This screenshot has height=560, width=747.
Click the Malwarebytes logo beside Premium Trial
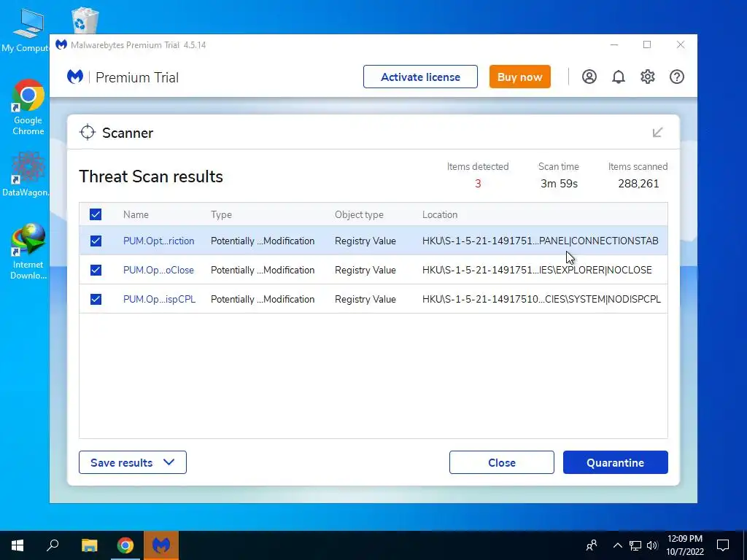point(75,77)
